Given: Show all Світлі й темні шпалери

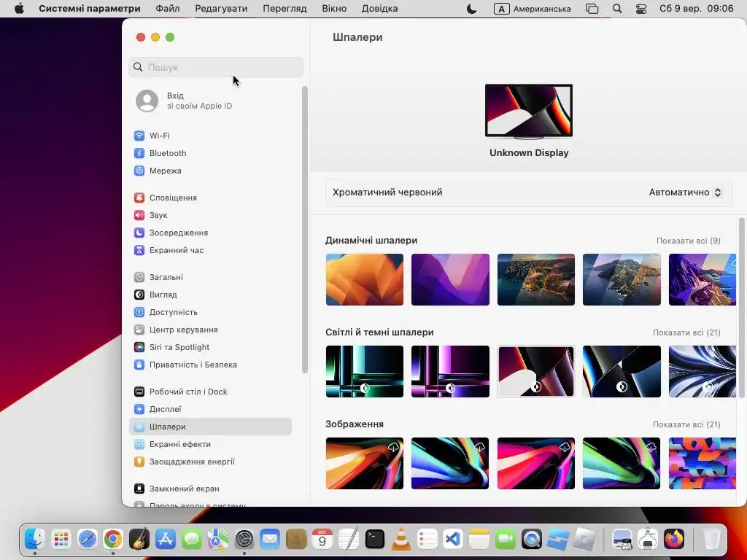Looking at the screenshot, I should tap(686, 332).
